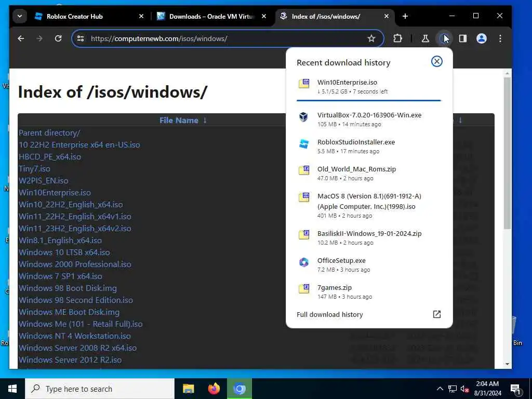Open Firefox from the taskbar
Screen dimensions: 532x399
pos(214,389)
